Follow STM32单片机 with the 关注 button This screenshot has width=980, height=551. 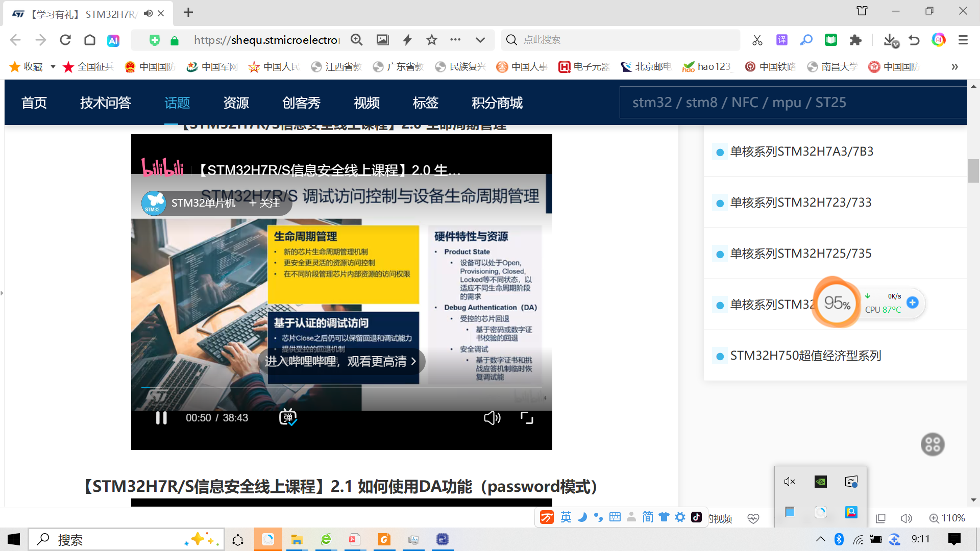pyautogui.click(x=265, y=203)
